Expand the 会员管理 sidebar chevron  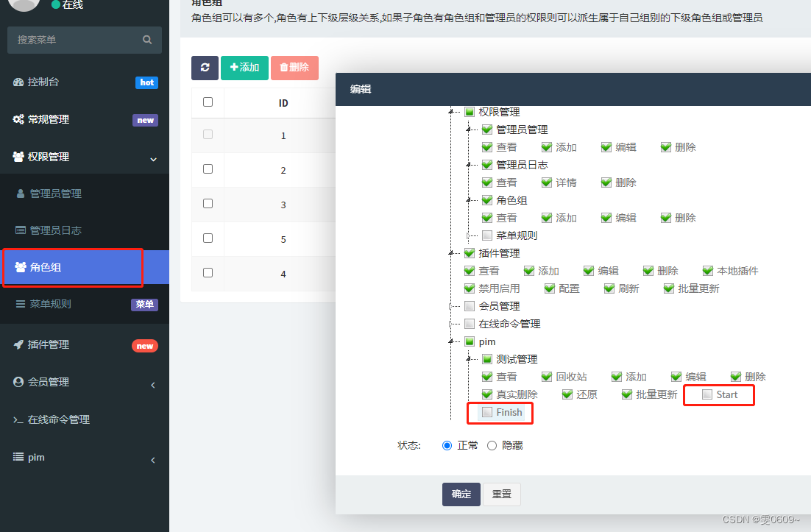(x=153, y=385)
